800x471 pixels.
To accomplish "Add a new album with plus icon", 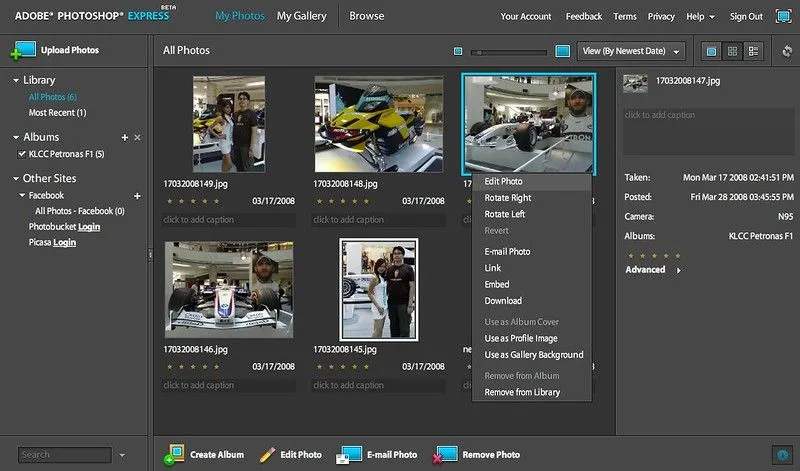I will point(124,137).
